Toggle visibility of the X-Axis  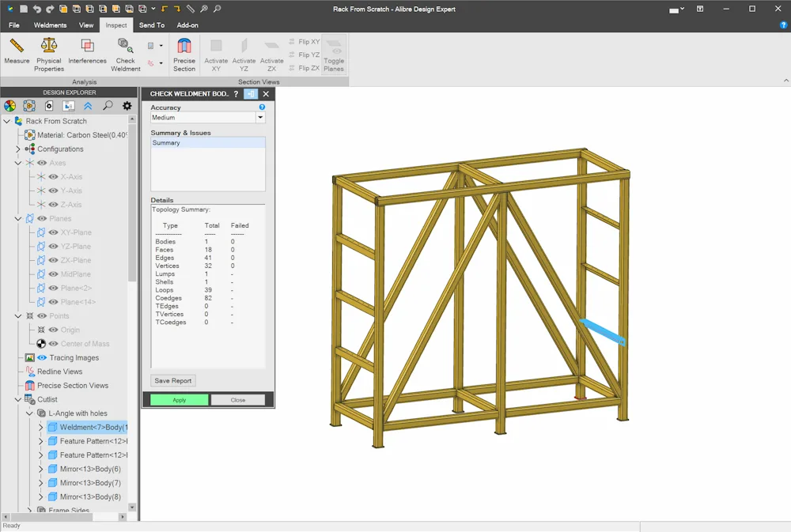[53, 177]
